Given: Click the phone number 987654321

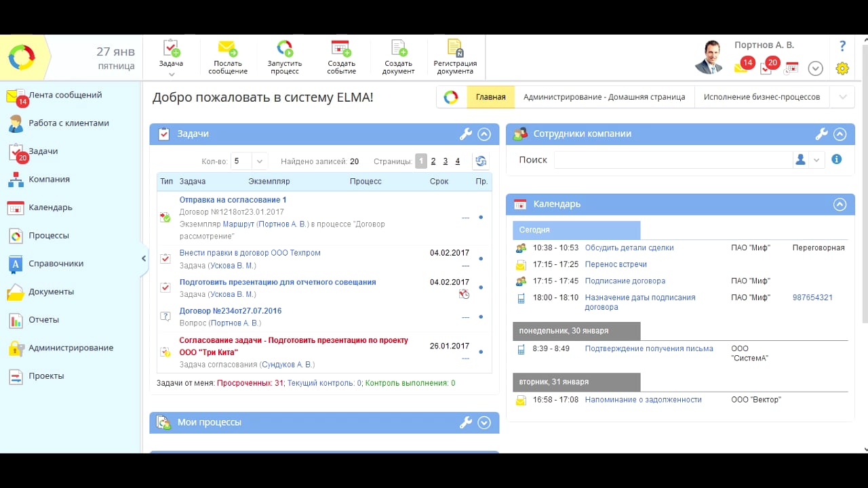Looking at the screenshot, I should 812,298.
